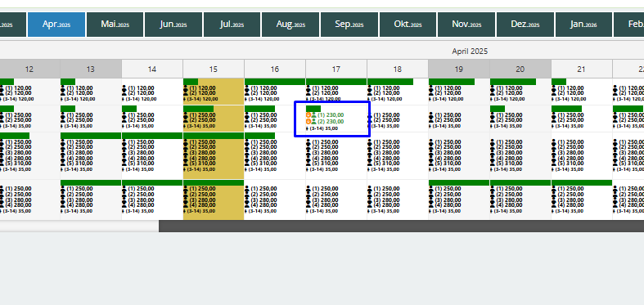
Task: Click (5) 310,00 price in the yellow day 15 column
Action: (202, 164)
